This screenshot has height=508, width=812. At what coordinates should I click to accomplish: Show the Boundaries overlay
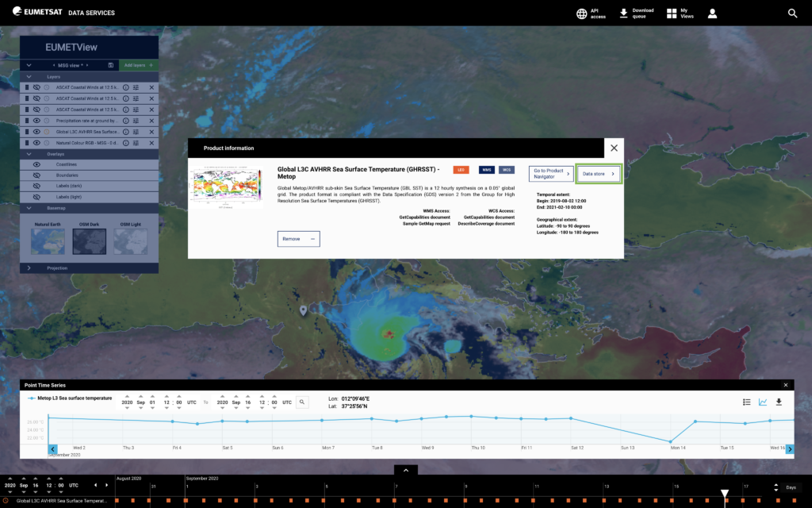(x=36, y=175)
